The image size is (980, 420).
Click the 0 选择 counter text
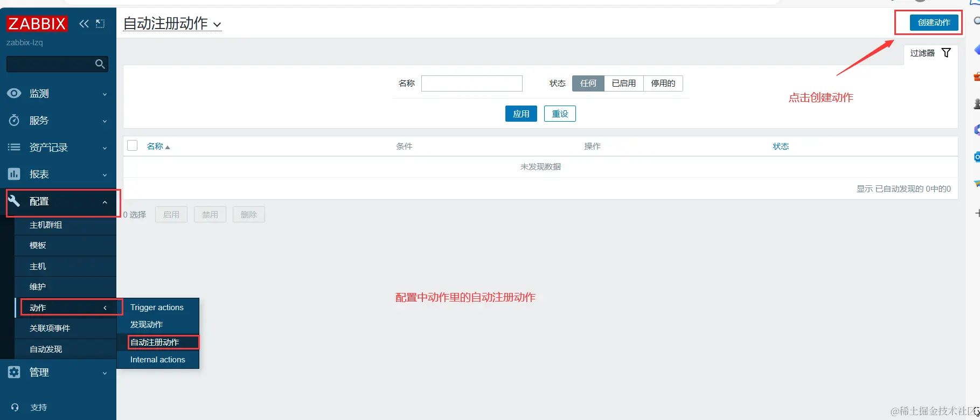click(x=135, y=214)
